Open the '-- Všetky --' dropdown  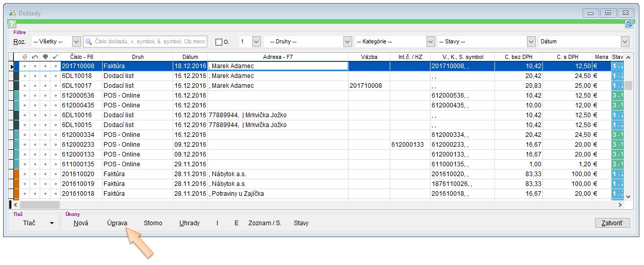[76, 42]
